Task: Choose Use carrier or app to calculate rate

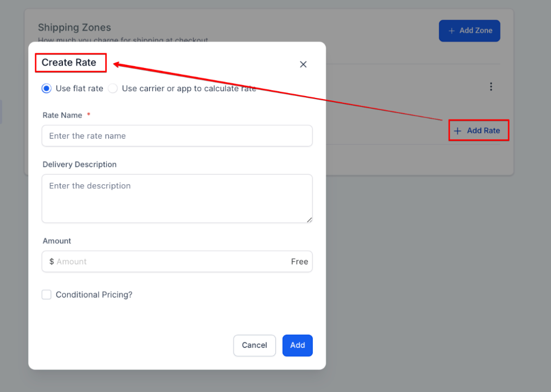Action: (113, 88)
